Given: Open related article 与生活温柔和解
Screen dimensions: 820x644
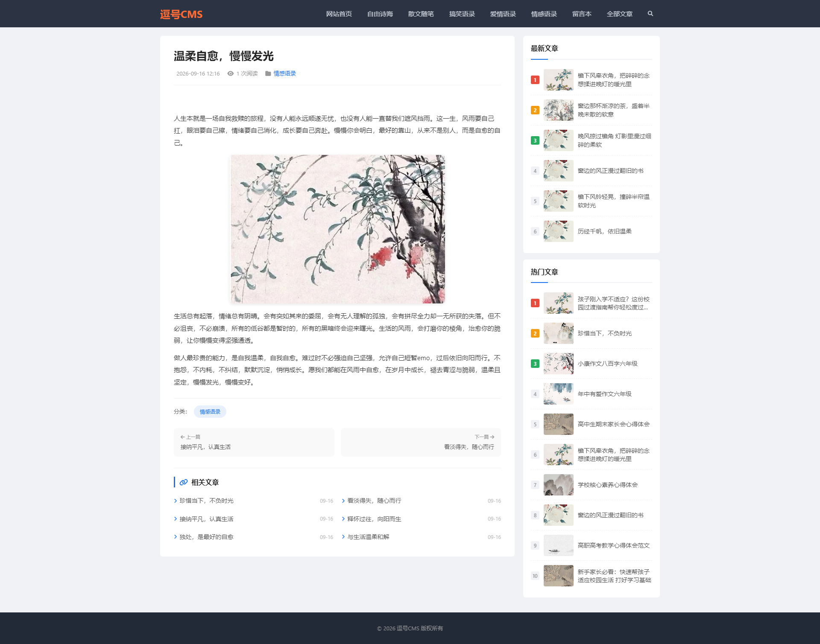Looking at the screenshot, I should [368, 537].
